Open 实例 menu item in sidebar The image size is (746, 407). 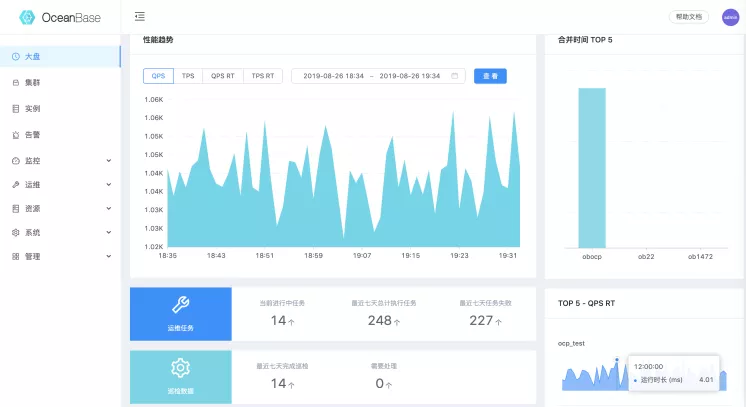[x=60, y=109]
